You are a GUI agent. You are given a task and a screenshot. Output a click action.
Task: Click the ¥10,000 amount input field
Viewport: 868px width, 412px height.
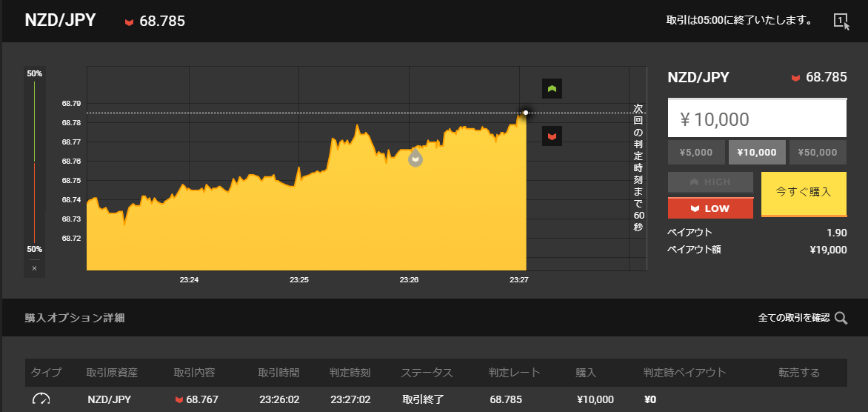757,119
